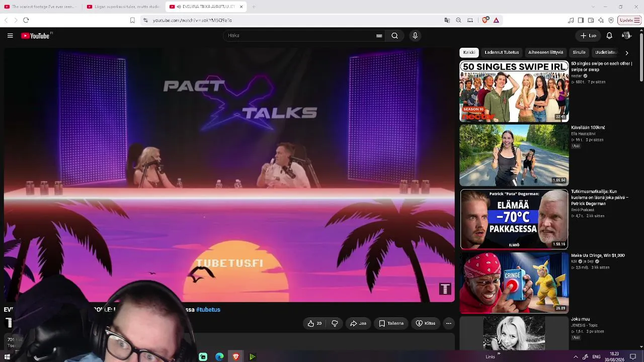The width and height of the screenshot is (644, 362).
Task: Open the Luo create menu
Action: [x=588, y=36]
